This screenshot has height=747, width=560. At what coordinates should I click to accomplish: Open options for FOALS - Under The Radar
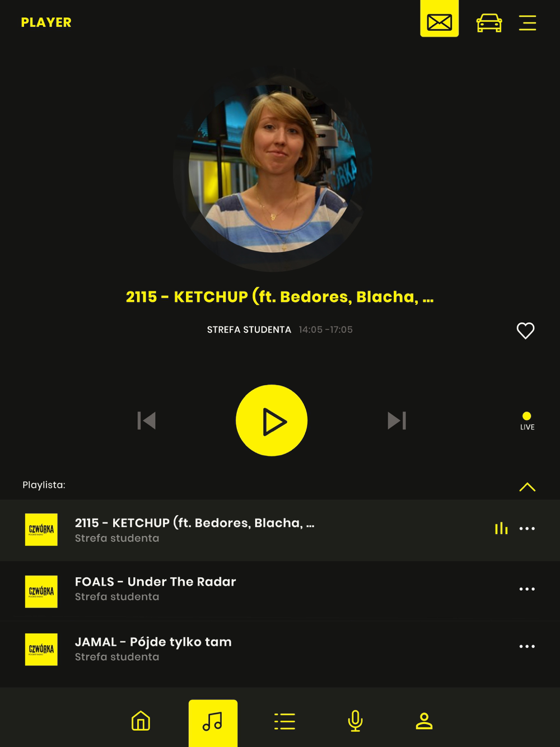527,589
